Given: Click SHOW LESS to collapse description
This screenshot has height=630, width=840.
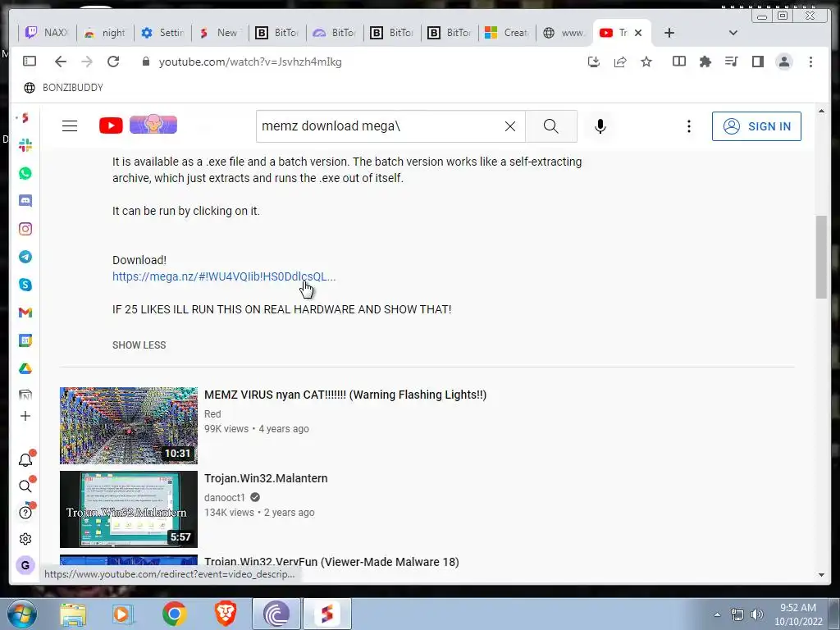Looking at the screenshot, I should [139, 345].
